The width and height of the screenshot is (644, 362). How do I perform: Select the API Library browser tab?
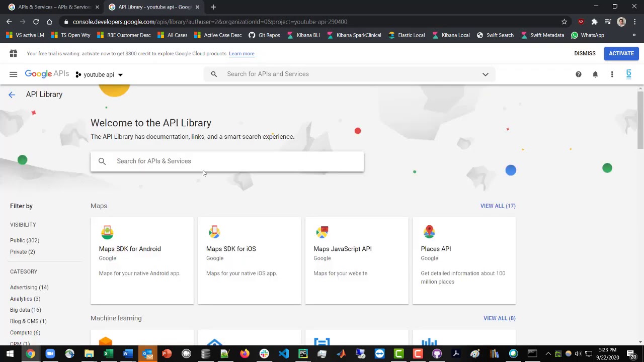coord(154,7)
